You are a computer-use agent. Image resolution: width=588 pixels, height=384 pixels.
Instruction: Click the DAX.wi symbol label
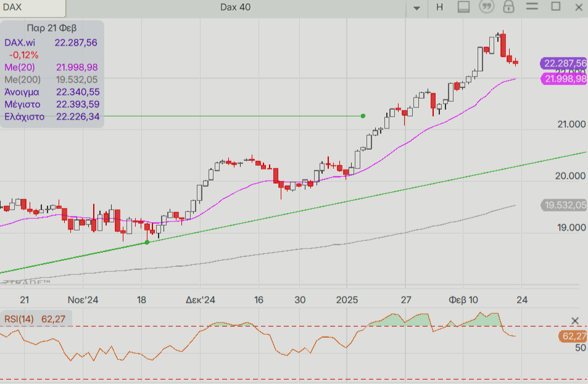pos(20,43)
